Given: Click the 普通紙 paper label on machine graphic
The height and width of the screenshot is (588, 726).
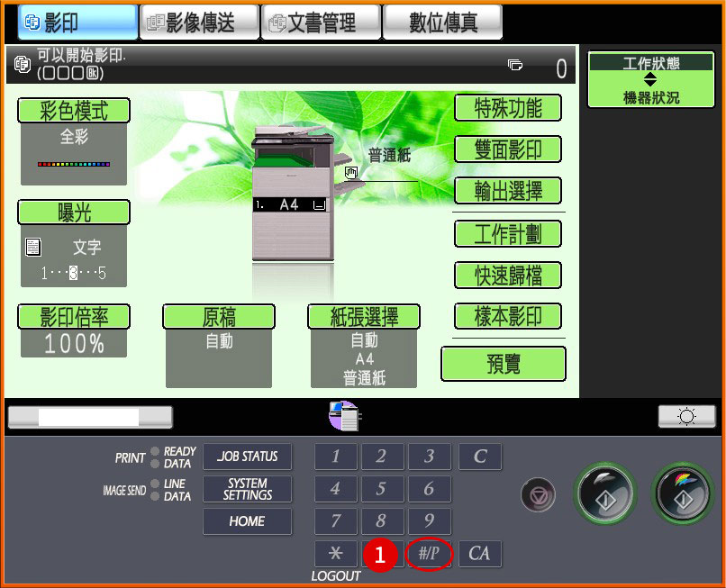Looking at the screenshot, I should point(389,152).
